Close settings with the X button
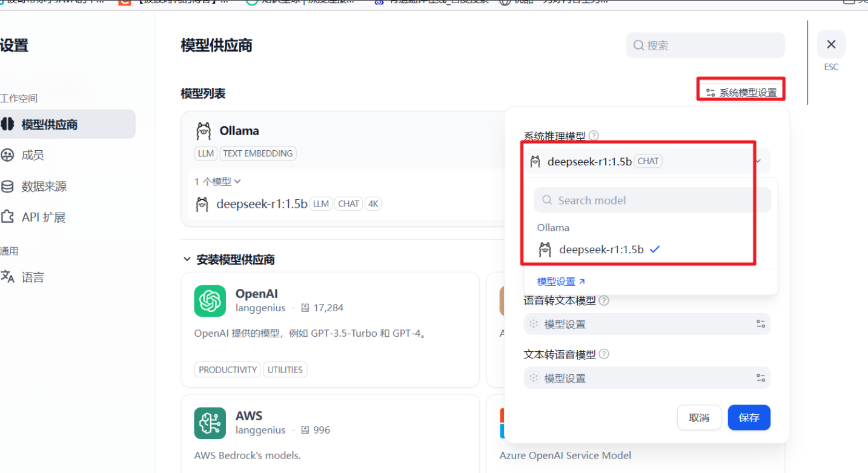868x473 pixels. click(831, 44)
